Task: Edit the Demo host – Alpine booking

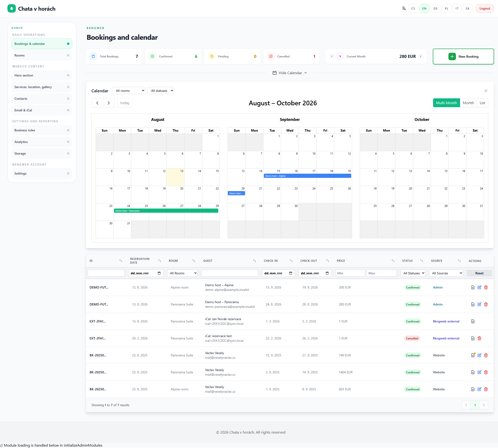Action: [x=479, y=287]
